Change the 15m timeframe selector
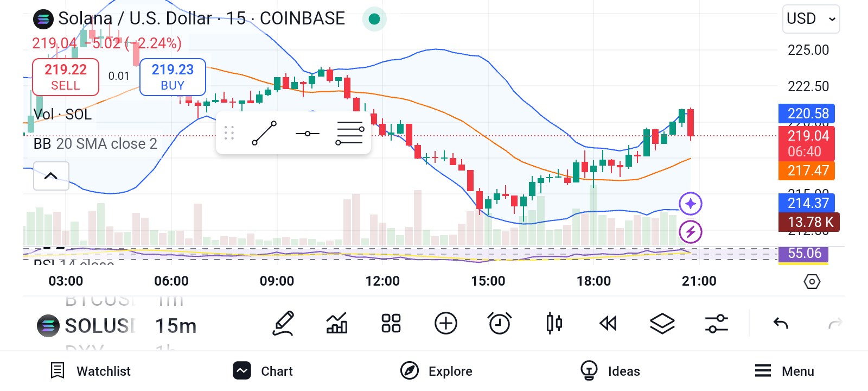868x391 pixels. click(x=176, y=326)
